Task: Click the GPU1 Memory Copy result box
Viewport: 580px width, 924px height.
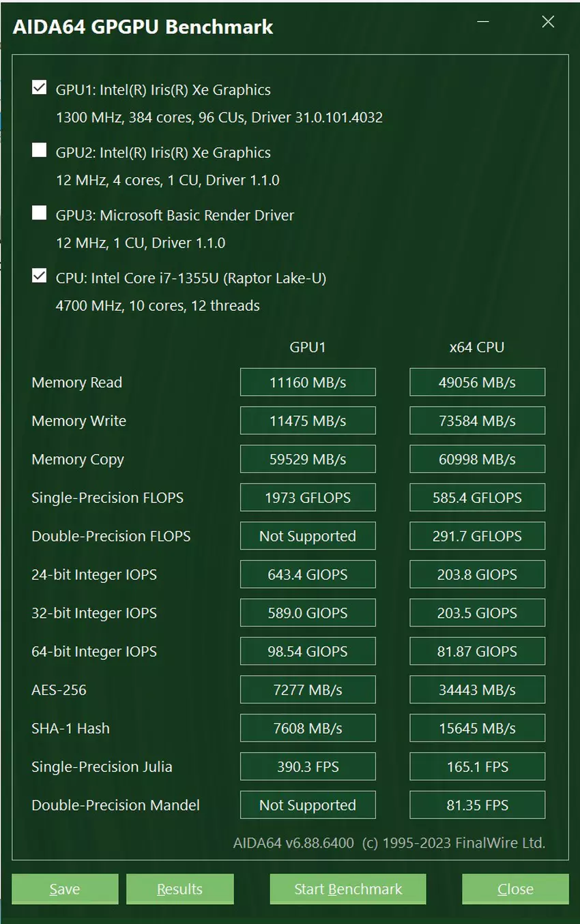Action: pyautogui.click(x=308, y=459)
